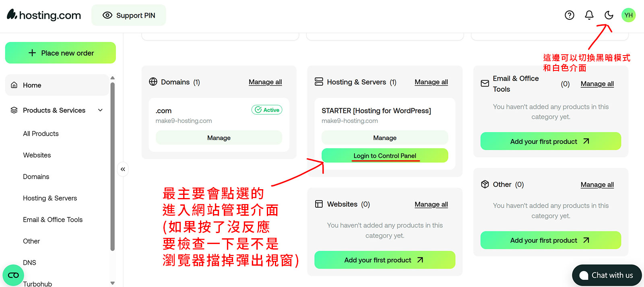
Task: Add first product under Email & Office Tools
Action: point(551,141)
